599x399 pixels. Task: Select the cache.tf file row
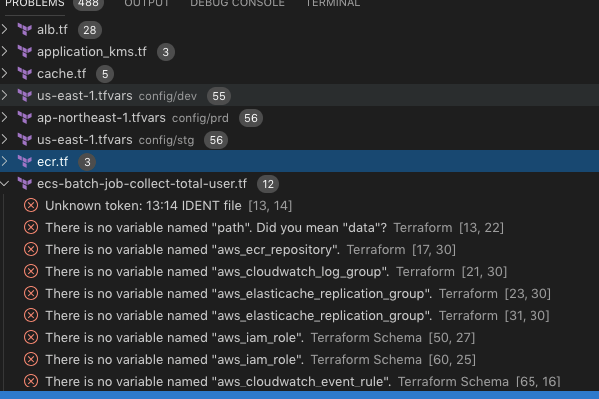click(300, 73)
